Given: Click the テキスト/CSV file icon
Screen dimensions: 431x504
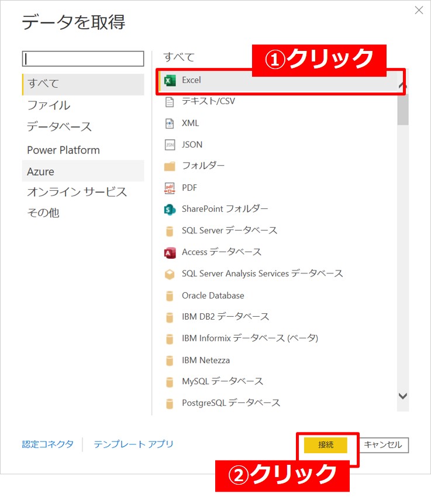Looking at the screenshot, I should 170,102.
